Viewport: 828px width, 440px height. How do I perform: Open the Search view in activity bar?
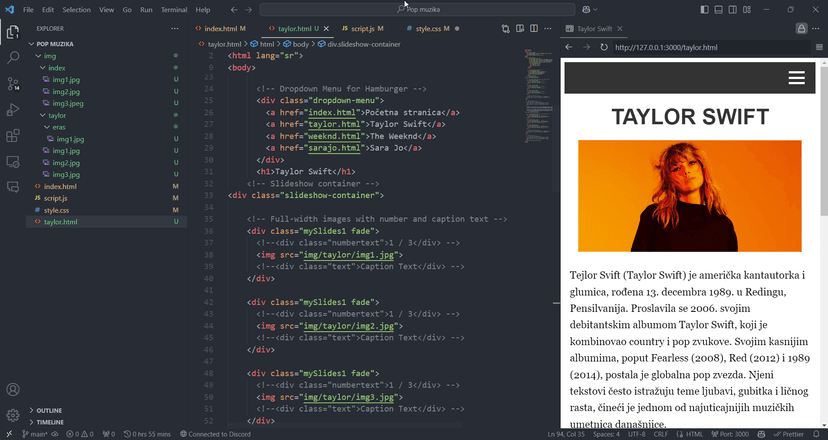(x=13, y=58)
